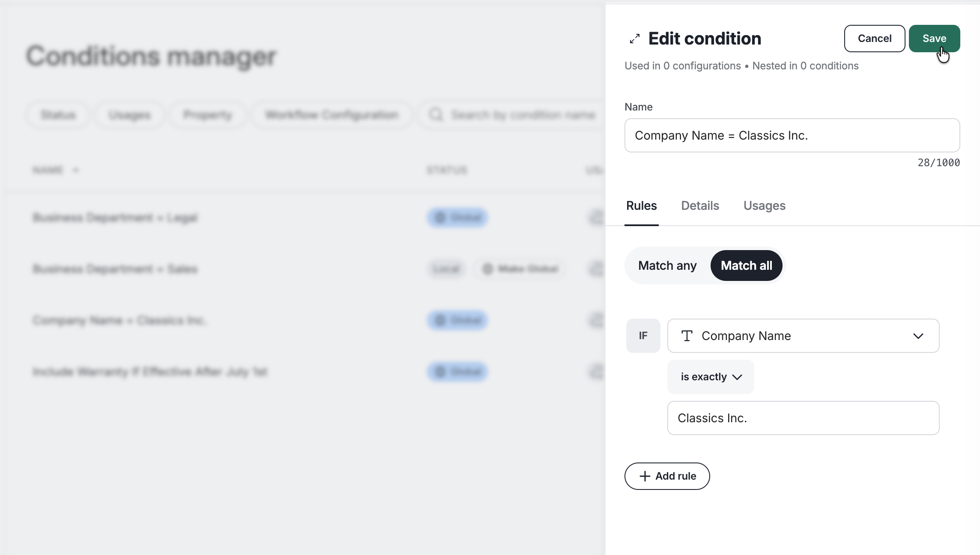Add a new rule
Image resolution: width=980 pixels, height=555 pixels.
click(667, 476)
